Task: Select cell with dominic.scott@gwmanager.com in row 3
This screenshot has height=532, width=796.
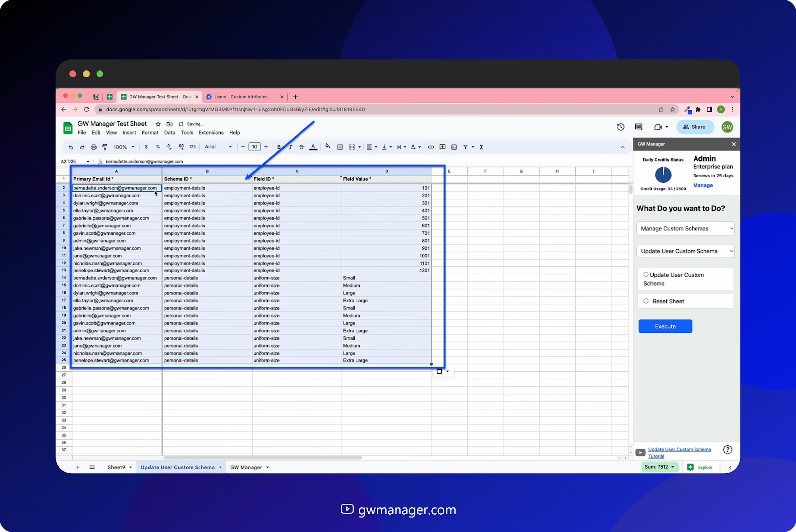Action: 117,196
